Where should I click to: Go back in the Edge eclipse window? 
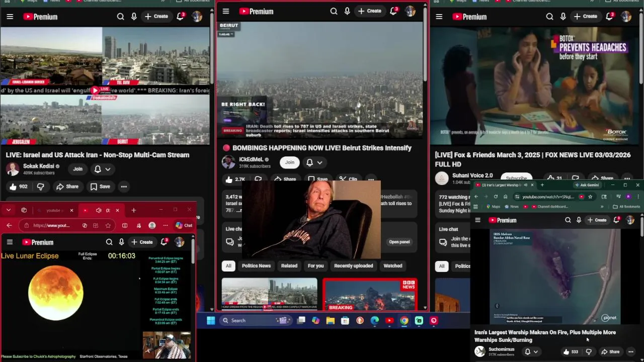click(9, 226)
